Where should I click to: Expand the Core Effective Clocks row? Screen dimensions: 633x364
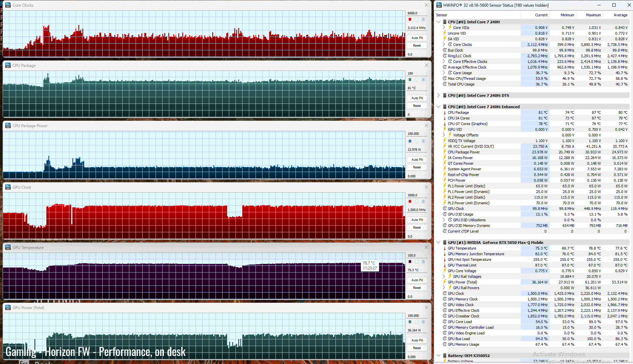point(444,62)
